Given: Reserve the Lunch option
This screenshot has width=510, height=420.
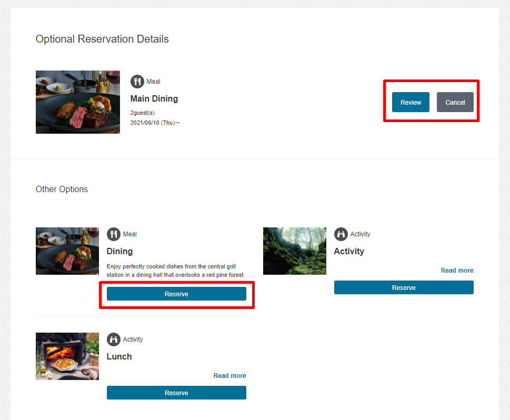Looking at the screenshot, I should pyautogui.click(x=176, y=393).
